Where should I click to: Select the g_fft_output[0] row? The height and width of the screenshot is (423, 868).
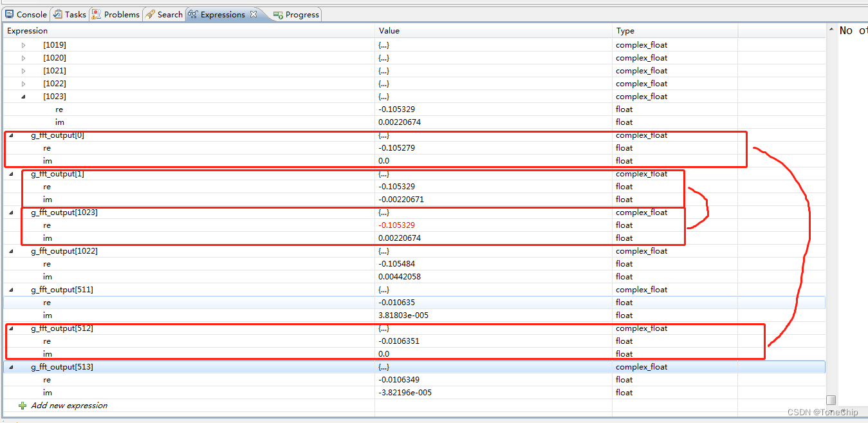coord(414,135)
